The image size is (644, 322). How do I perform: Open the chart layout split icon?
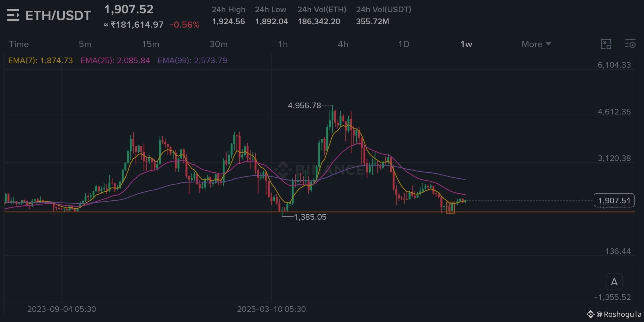(x=606, y=44)
